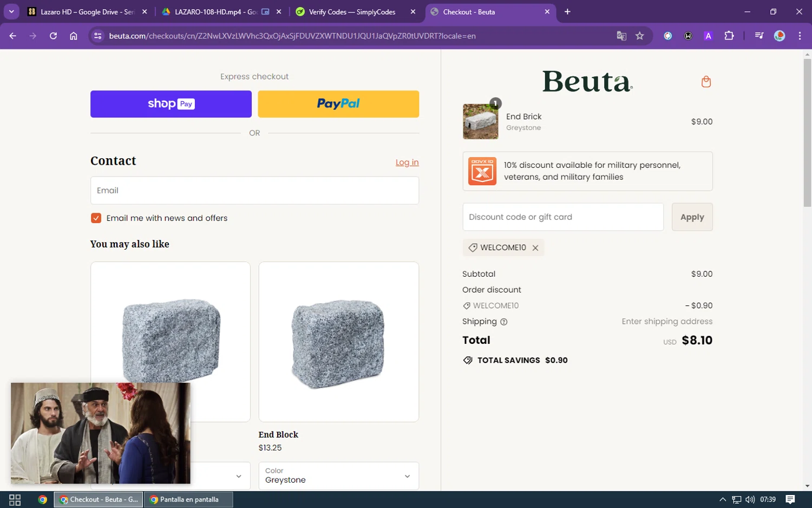Open the media controls icon
Image resolution: width=812 pixels, height=508 pixels.
(x=759, y=36)
